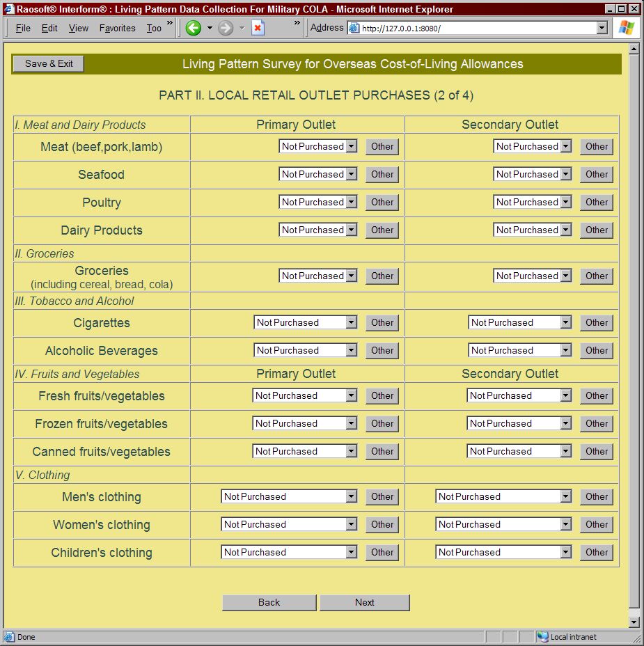Click the Local intranet zone icon
The height and width of the screenshot is (646, 644).
(x=542, y=636)
